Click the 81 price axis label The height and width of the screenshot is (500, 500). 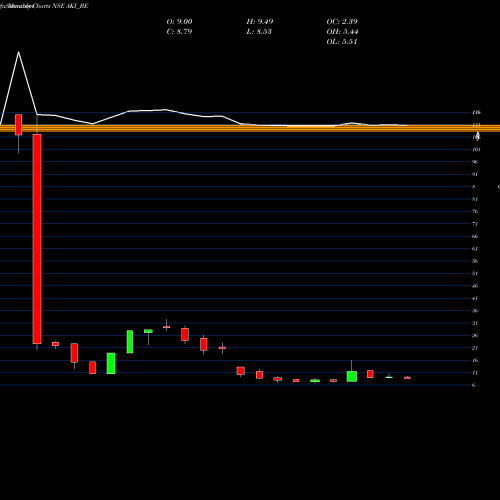pyautogui.click(x=475, y=199)
